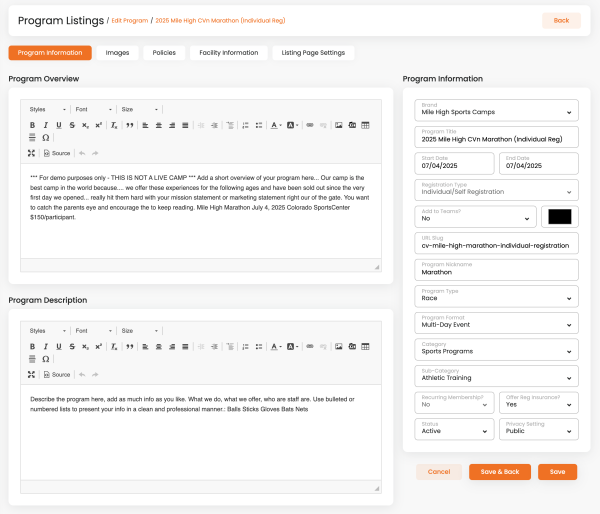
Task: Open the Program Format dropdown
Action: point(496,323)
